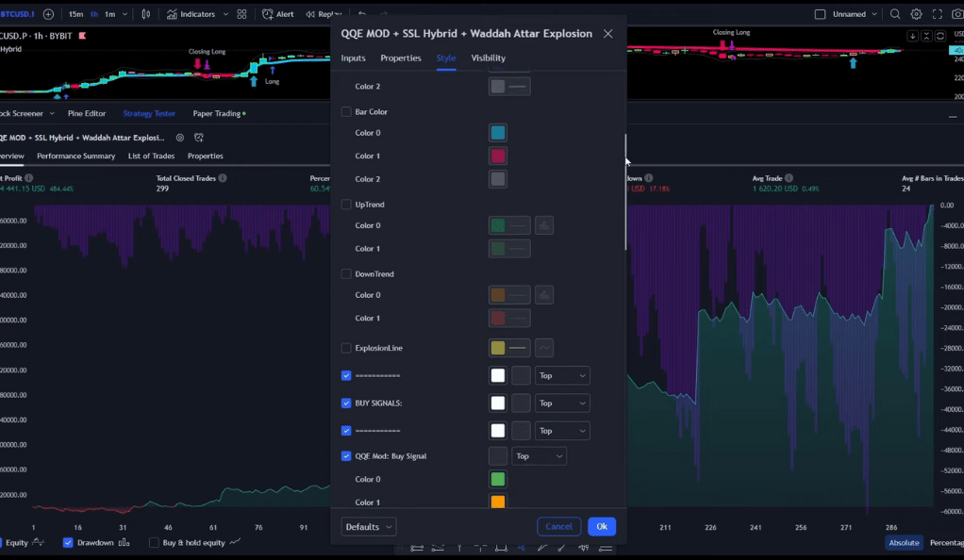
Task: Change QQE Buy Signal Color 1 orange swatch
Action: [498, 502]
